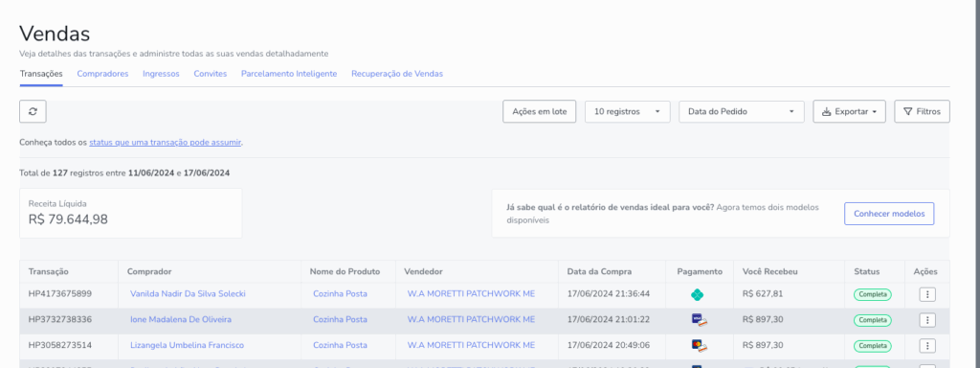Image resolution: width=980 pixels, height=368 pixels.
Task: Click card payment icon in HP3732738336 row
Action: pos(700,320)
